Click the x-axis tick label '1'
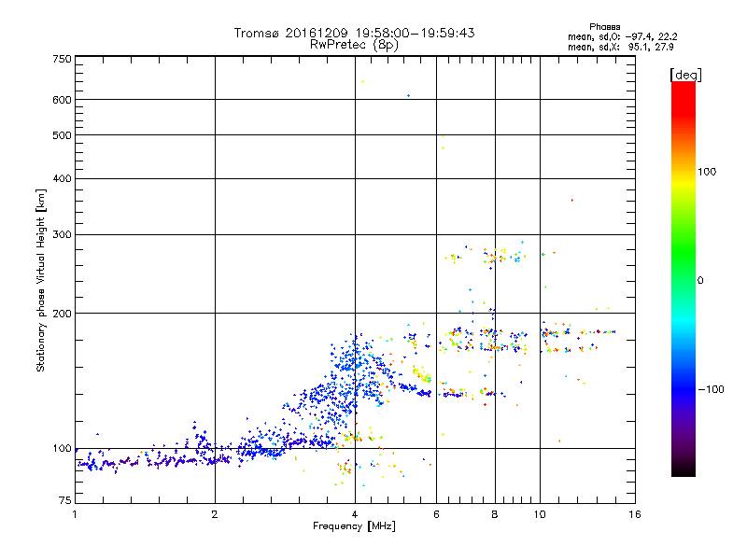Viewport: 747px width, 560px height. pos(75,514)
